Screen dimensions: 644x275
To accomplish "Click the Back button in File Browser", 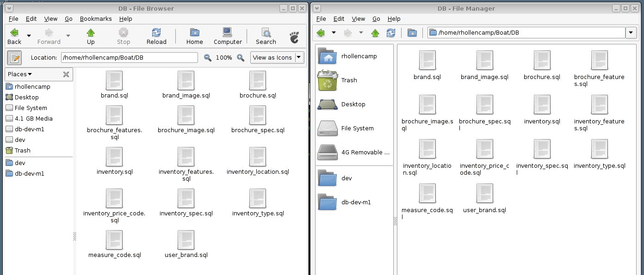I will (x=14, y=36).
